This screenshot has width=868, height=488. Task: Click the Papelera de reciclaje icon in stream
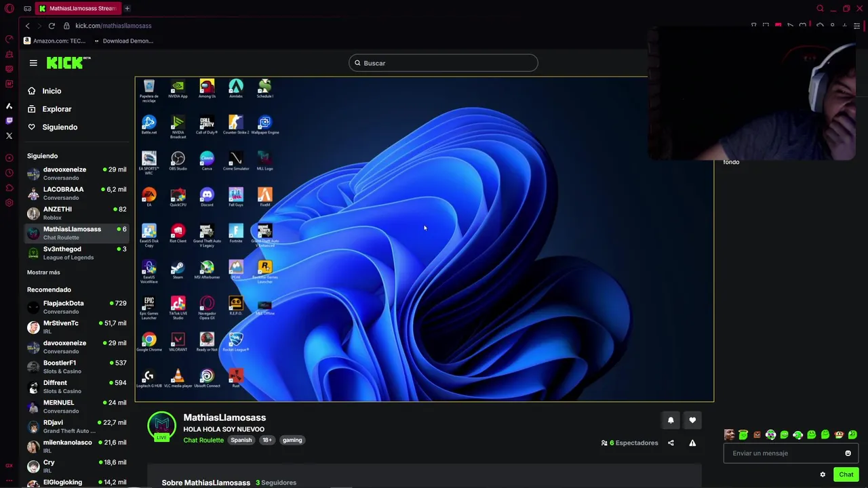tap(149, 91)
